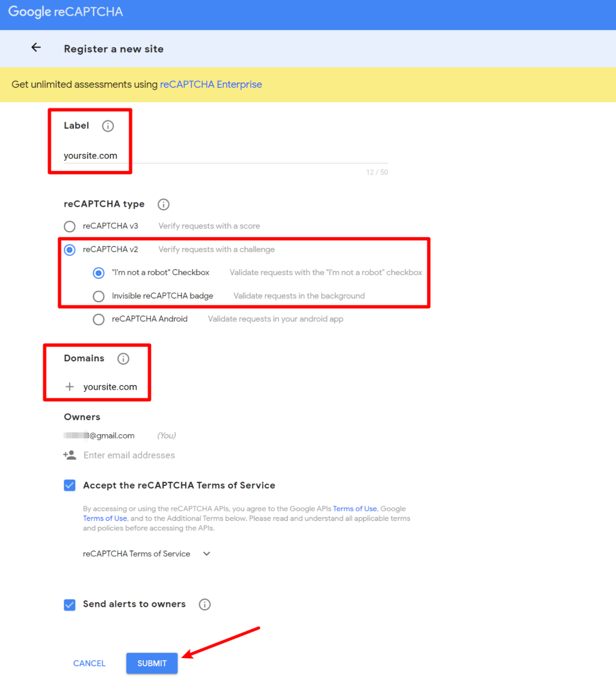Screen dimensions: 616x686
Task: Select the reCAPTCHA v3 radio button
Action: (x=70, y=226)
